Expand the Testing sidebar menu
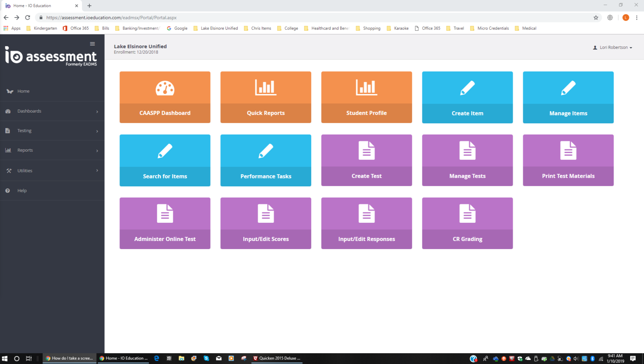This screenshot has width=644, height=364. [x=52, y=131]
